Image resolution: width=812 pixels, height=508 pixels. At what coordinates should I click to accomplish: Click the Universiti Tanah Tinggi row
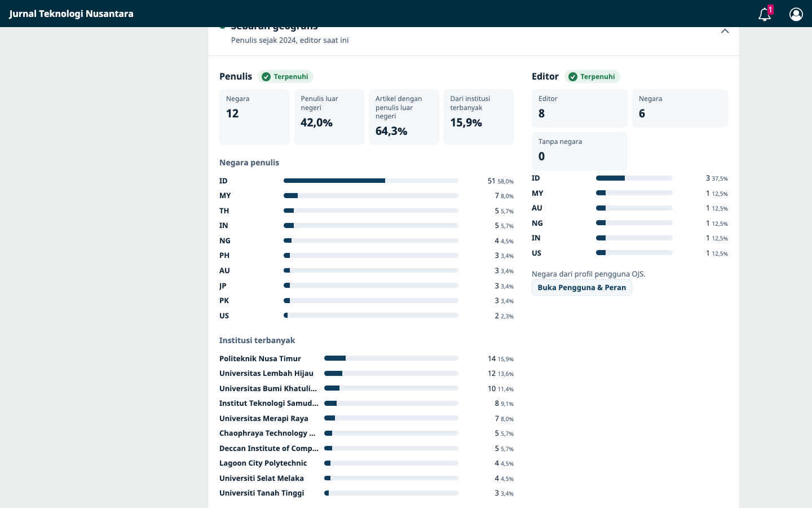click(367, 493)
